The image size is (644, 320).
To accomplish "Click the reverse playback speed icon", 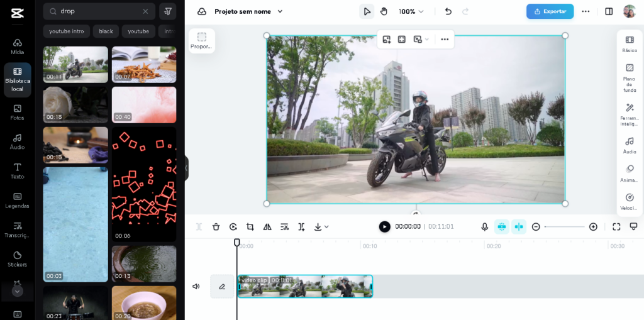I will [233, 227].
